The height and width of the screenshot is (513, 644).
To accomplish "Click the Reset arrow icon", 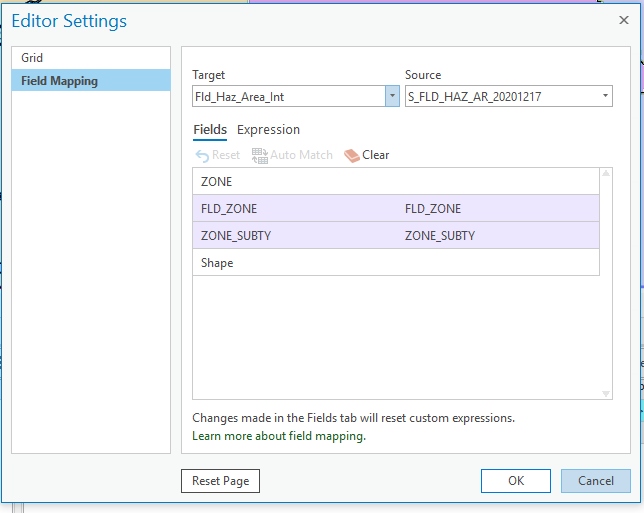I will tap(202, 156).
